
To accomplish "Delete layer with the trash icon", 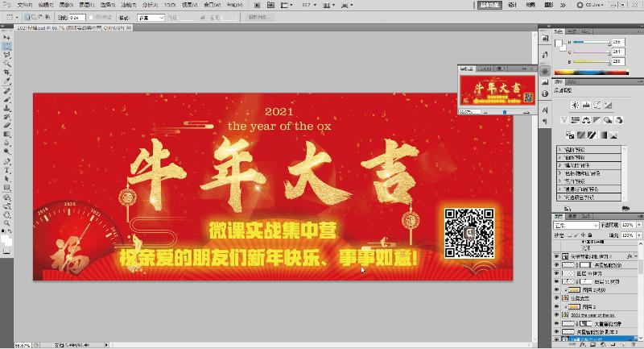I will [x=635, y=345].
